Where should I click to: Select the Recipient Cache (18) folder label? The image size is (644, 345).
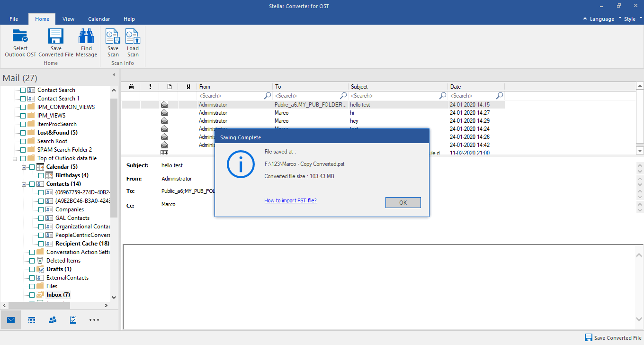tap(82, 244)
